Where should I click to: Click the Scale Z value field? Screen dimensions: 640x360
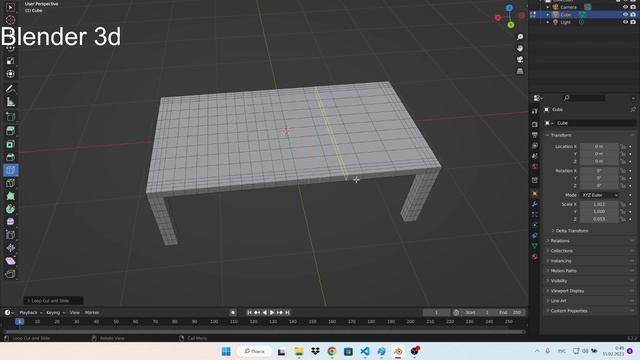click(599, 219)
